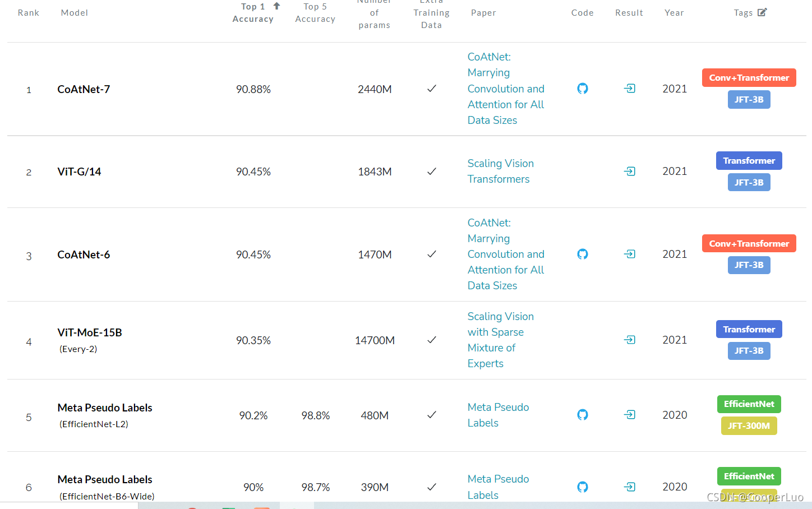Click extra training data checkmark for CoAtNet-6

[432, 254]
